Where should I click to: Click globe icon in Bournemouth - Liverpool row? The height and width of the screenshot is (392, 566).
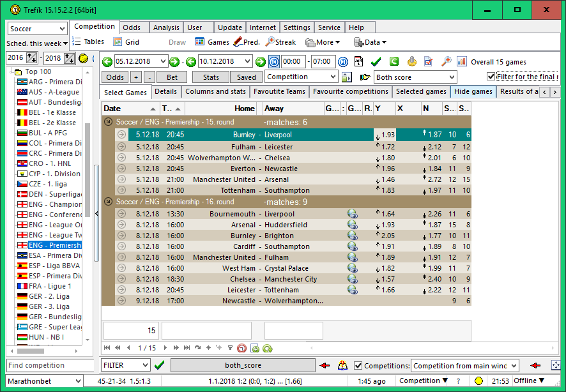tap(352, 214)
